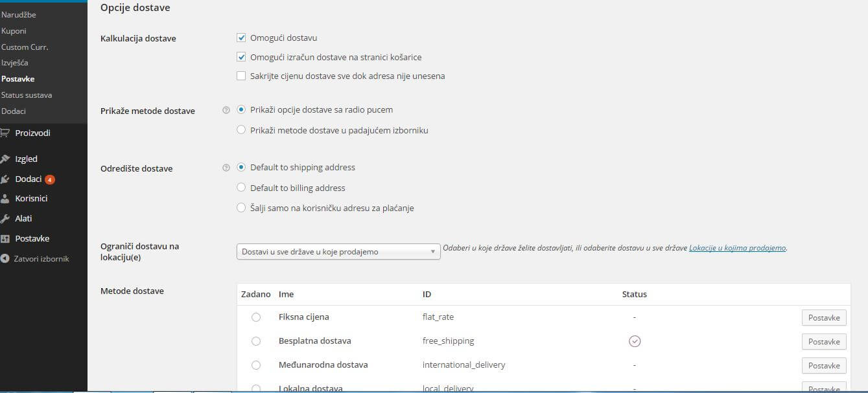Image resolution: width=868 pixels, height=393 pixels.
Task: Open Postavke button for Besplatna dostava
Action: pyautogui.click(x=824, y=342)
